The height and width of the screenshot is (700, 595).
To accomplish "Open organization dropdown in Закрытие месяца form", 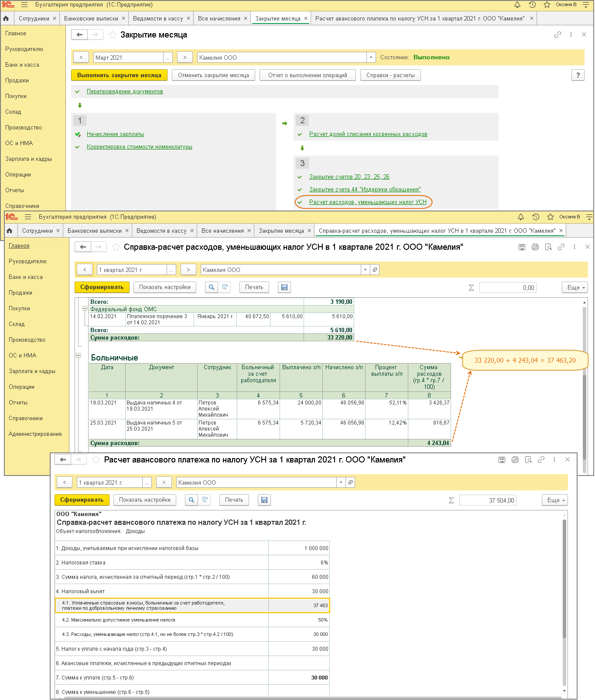I will click(x=371, y=58).
